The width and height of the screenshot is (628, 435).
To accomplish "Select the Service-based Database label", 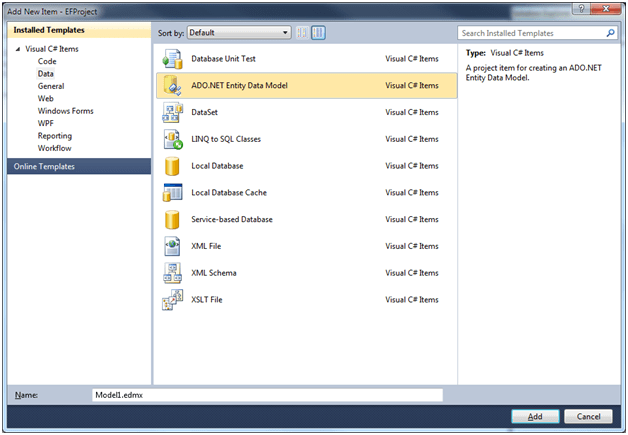I will (x=231, y=220).
